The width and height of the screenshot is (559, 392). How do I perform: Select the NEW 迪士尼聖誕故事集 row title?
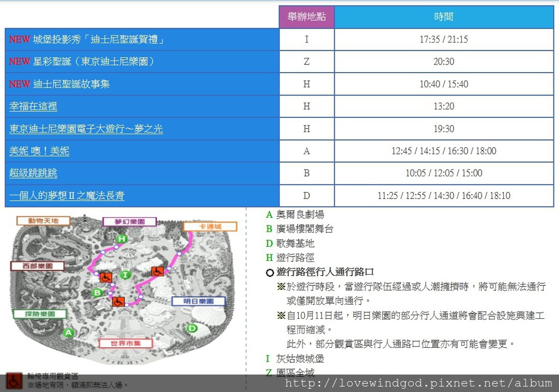pos(59,84)
